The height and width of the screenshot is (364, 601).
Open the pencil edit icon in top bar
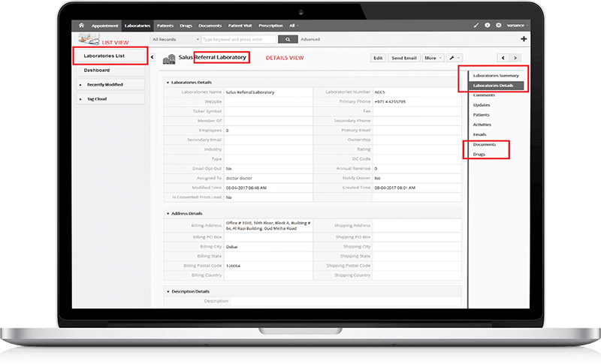[x=476, y=26]
